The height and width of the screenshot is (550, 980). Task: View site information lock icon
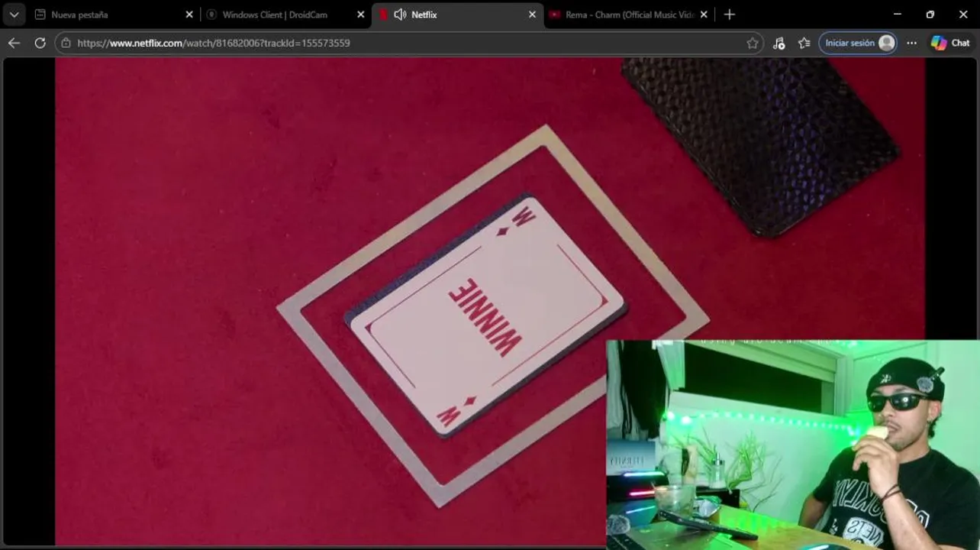(x=66, y=43)
